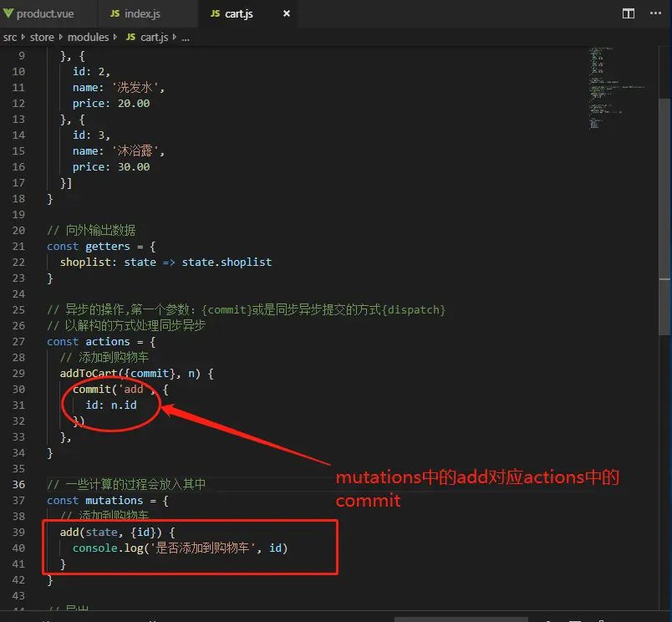Click the dispatch comment on line 25

(x=246, y=310)
